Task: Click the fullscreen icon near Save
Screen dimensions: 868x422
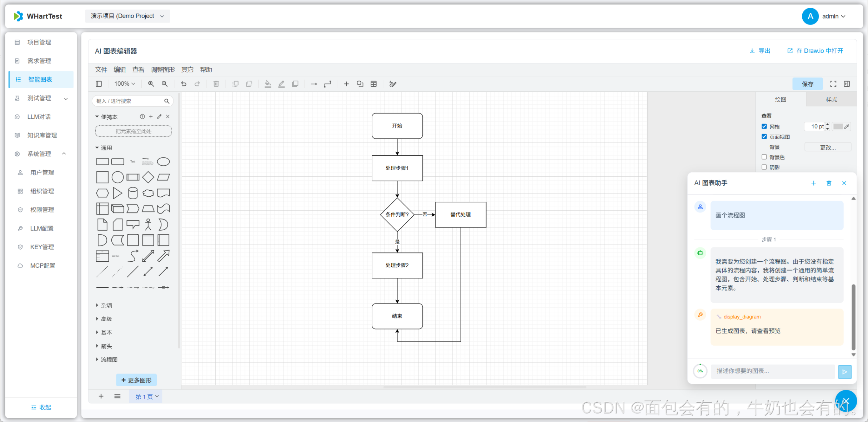Action: (833, 84)
